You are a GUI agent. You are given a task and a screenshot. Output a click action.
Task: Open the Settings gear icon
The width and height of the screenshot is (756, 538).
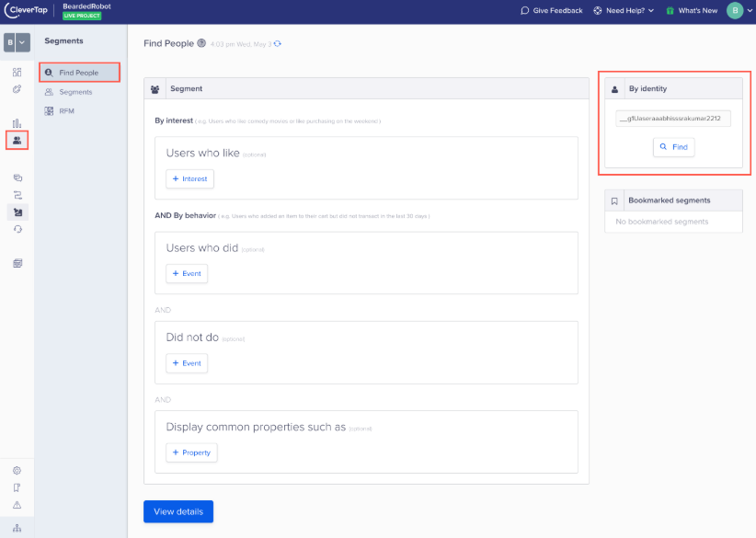tap(17, 471)
